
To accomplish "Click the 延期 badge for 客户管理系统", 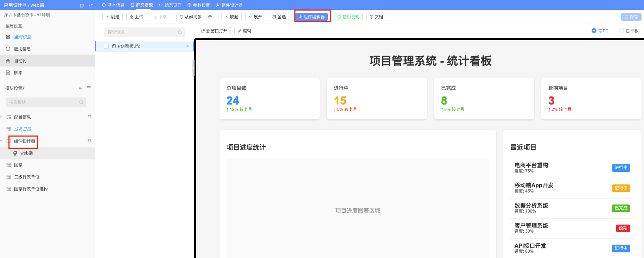I will point(623,228).
